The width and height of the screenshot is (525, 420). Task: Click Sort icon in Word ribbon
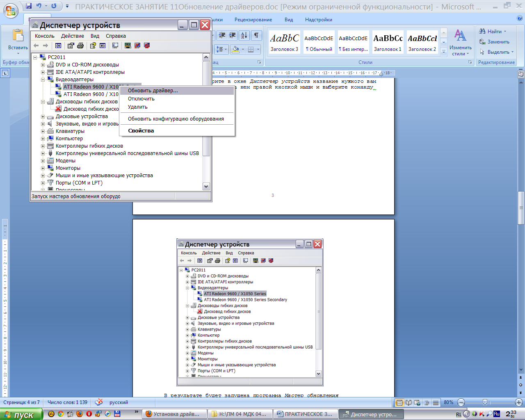(x=244, y=35)
